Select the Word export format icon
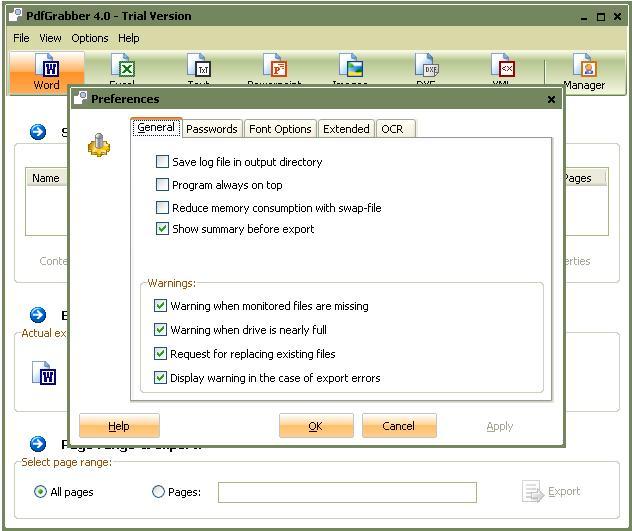This screenshot has width=632, height=531. point(47,71)
